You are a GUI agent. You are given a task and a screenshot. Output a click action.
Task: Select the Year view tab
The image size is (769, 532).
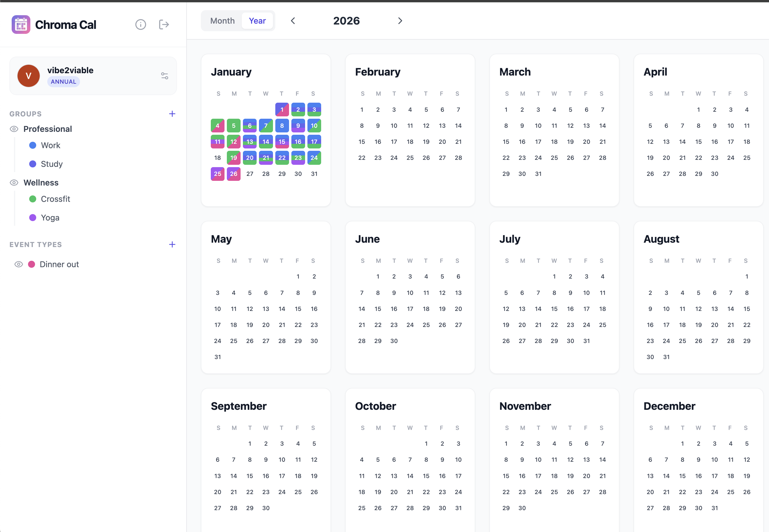tap(257, 20)
